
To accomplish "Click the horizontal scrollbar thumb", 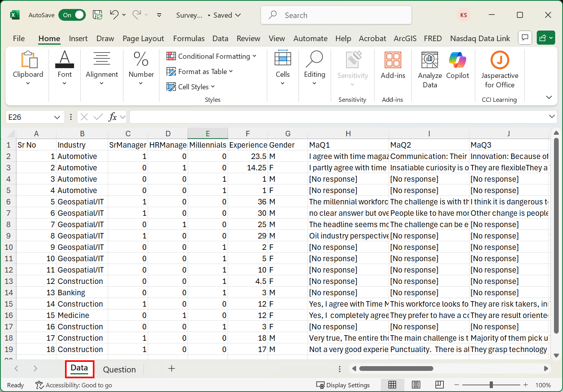I will pyautogui.click(x=396, y=369).
